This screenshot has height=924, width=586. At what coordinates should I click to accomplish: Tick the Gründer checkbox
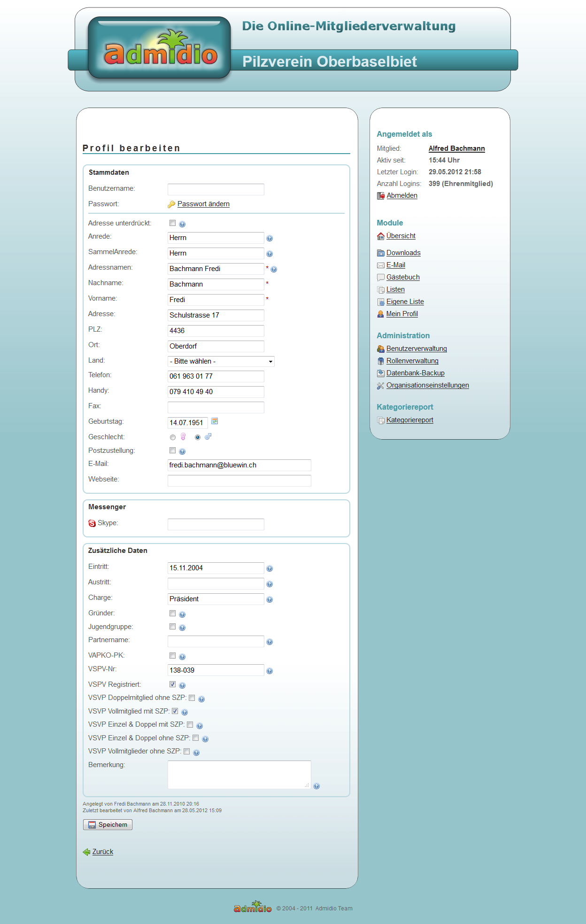(x=172, y=613)
